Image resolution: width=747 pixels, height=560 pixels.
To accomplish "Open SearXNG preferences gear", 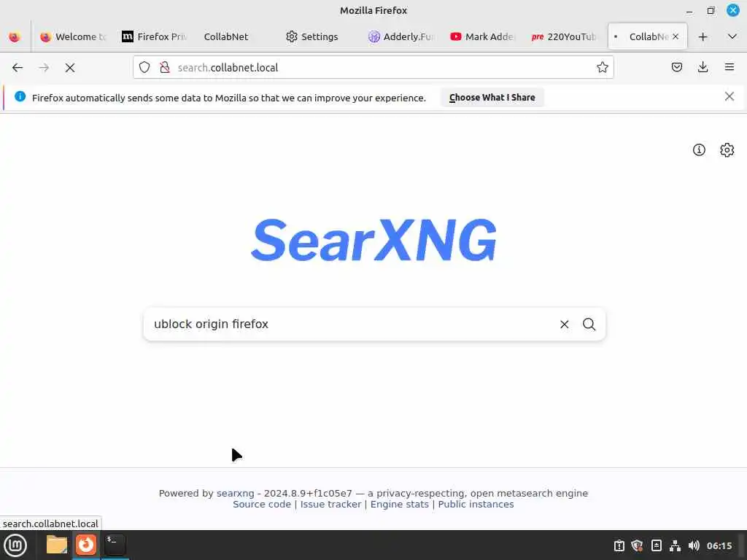I will coord(727,150).
